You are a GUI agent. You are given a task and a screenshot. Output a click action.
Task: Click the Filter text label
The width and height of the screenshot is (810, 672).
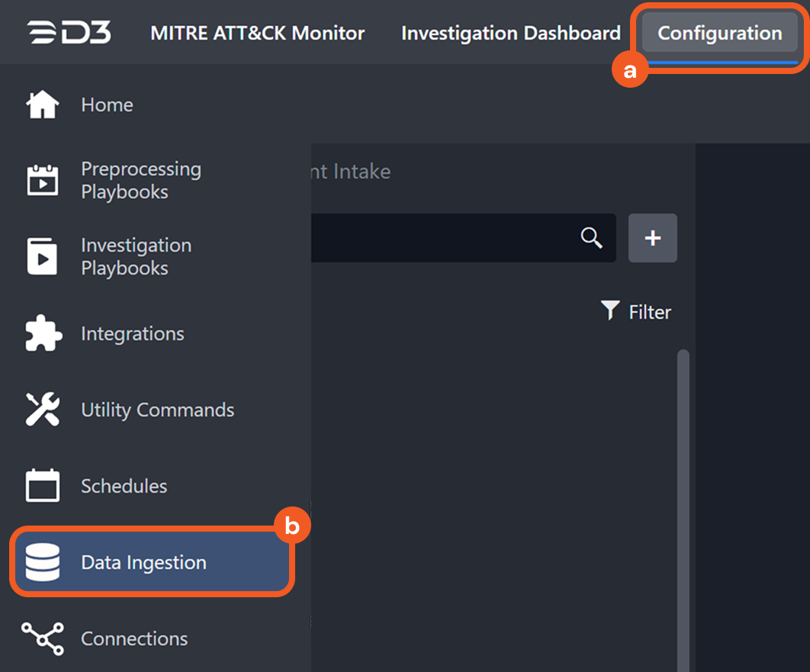click(x=650, y=312)
